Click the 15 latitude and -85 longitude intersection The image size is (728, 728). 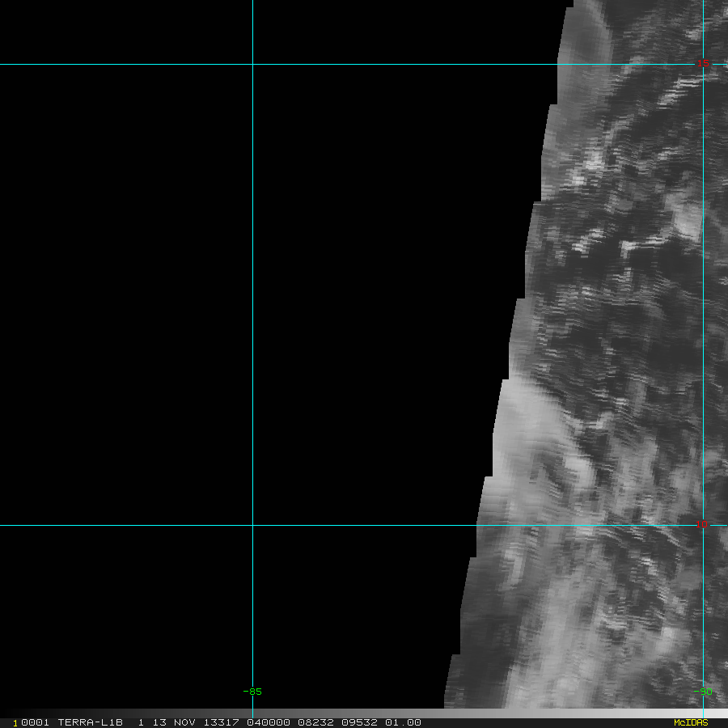[x=252, y=64]
